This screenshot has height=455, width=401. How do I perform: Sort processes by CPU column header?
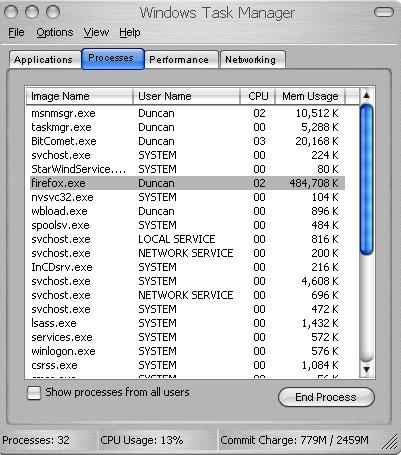pos(258,96)
